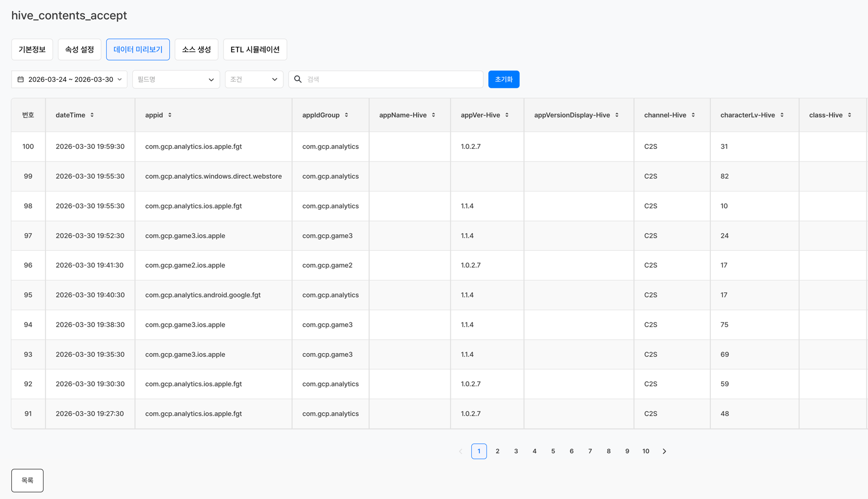
Task: Switch to the 기본정보 tab
Action: pos(32,50)
